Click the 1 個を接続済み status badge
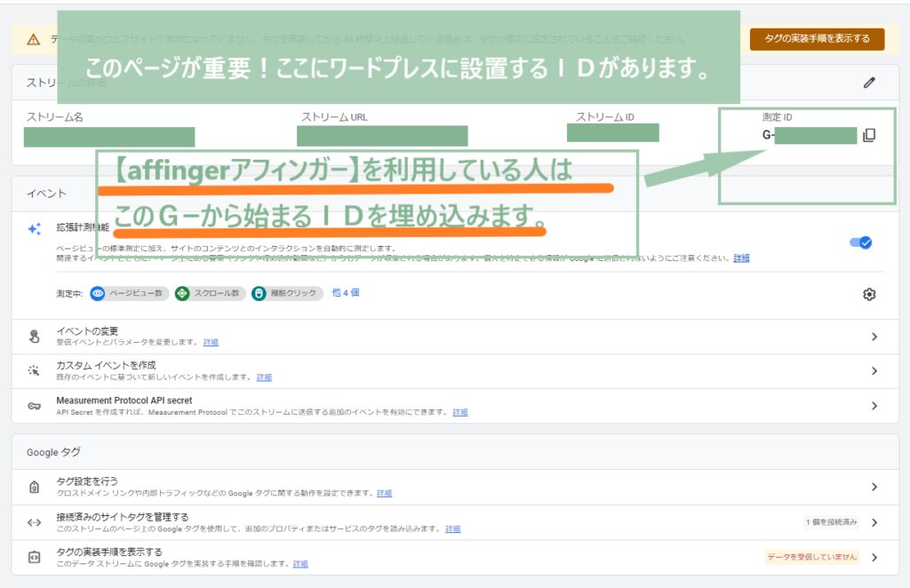The height and width of the screenshot is (588, 910). click(x=832, y=522)
